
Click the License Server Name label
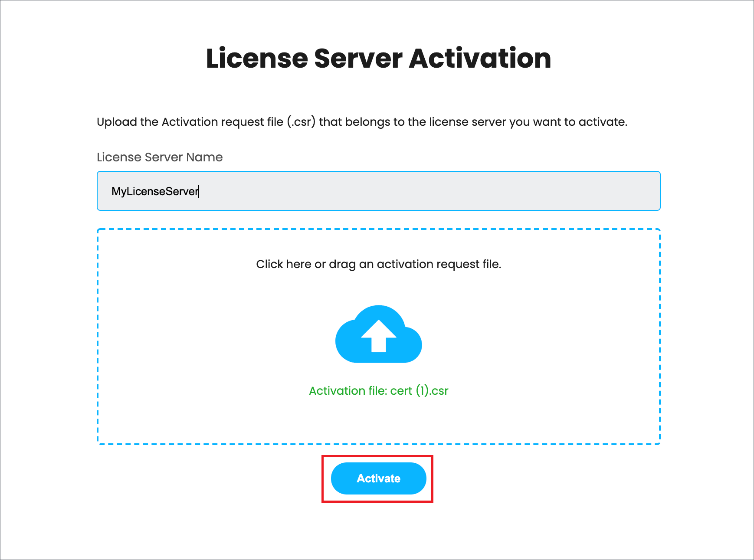(159, 157)
